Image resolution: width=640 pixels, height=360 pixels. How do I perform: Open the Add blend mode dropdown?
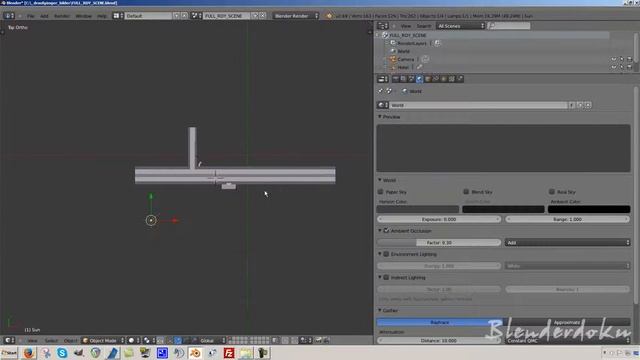[567, 242]
